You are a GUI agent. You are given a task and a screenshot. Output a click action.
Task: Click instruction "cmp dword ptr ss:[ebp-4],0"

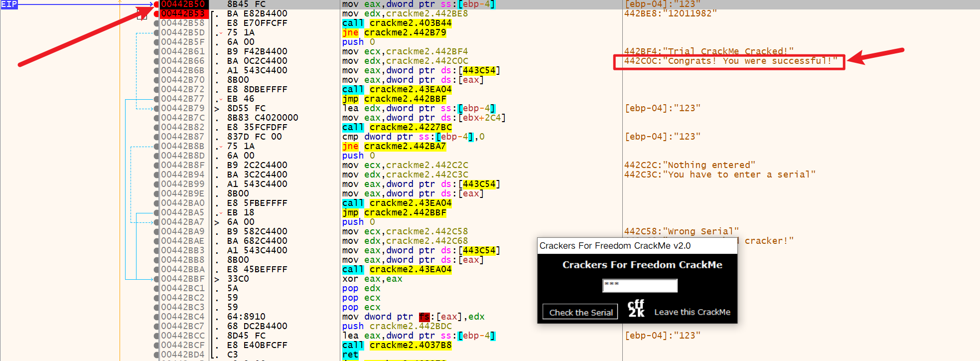(x=414, y=137)
